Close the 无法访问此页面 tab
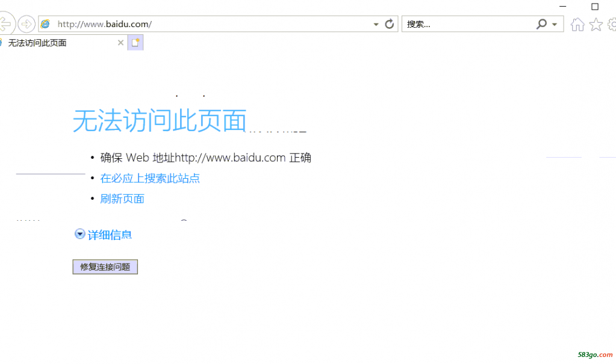The height and width of the screenshot is (364, 616). coord(120,43)
